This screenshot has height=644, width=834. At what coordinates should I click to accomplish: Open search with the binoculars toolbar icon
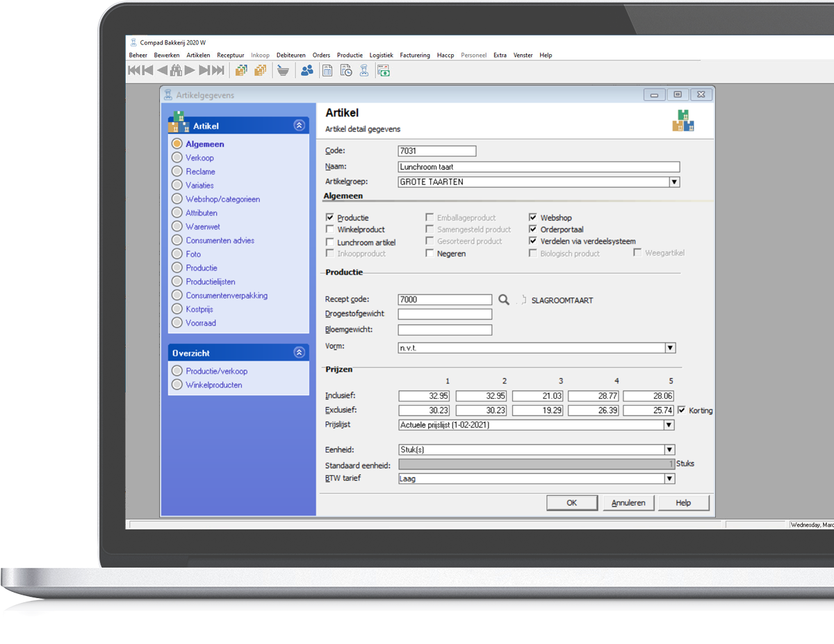(x=176, y=70)
